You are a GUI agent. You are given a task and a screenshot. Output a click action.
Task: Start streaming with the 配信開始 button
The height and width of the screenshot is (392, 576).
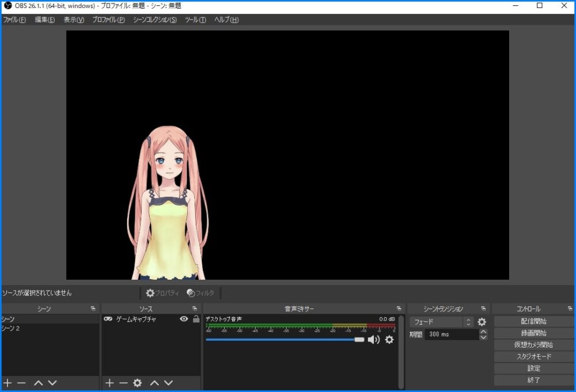(x=533, y=321)
